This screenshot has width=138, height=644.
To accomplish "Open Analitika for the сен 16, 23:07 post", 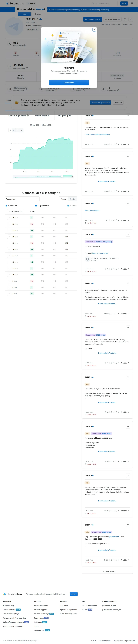I will coord(125,144).
